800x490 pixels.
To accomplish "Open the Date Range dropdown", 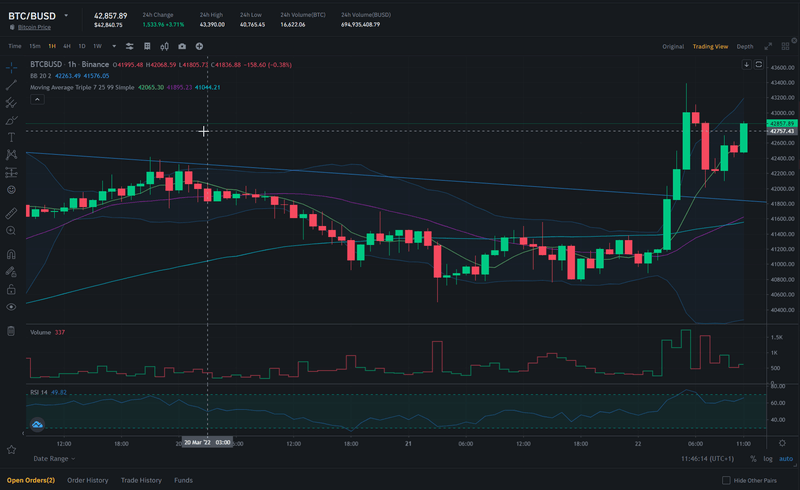I will (54, 458).
